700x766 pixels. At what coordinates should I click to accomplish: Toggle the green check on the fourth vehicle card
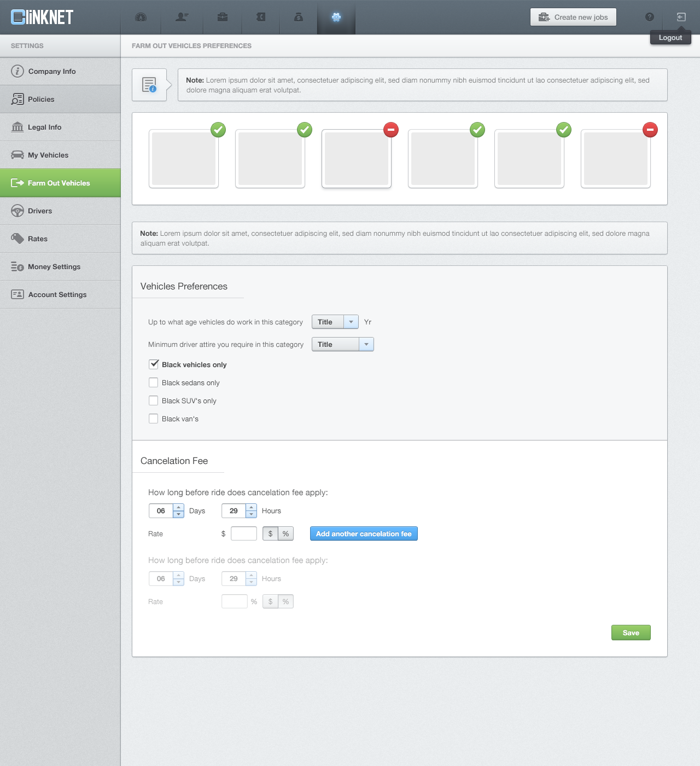pos(477,130)
